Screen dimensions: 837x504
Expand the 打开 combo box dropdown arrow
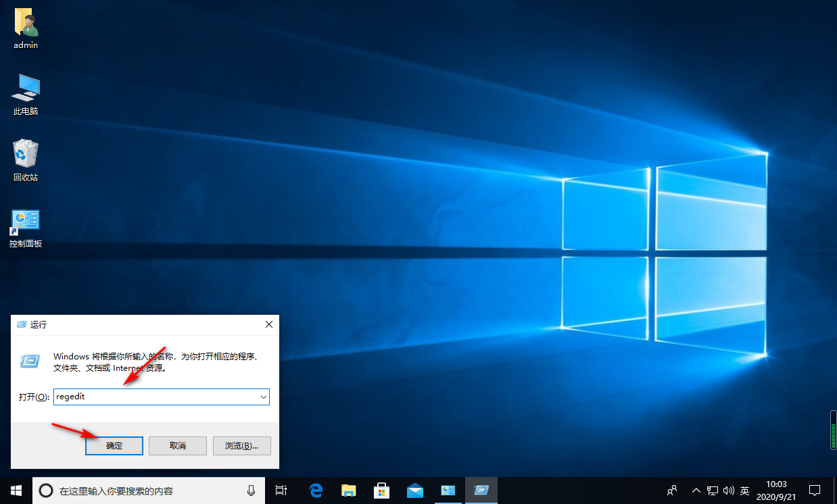(263, 397)
